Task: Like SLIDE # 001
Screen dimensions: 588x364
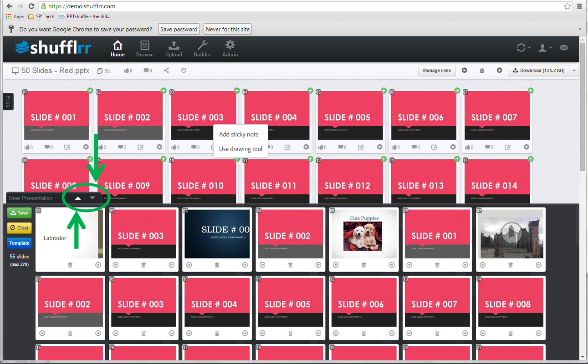Action: (29, 147)
